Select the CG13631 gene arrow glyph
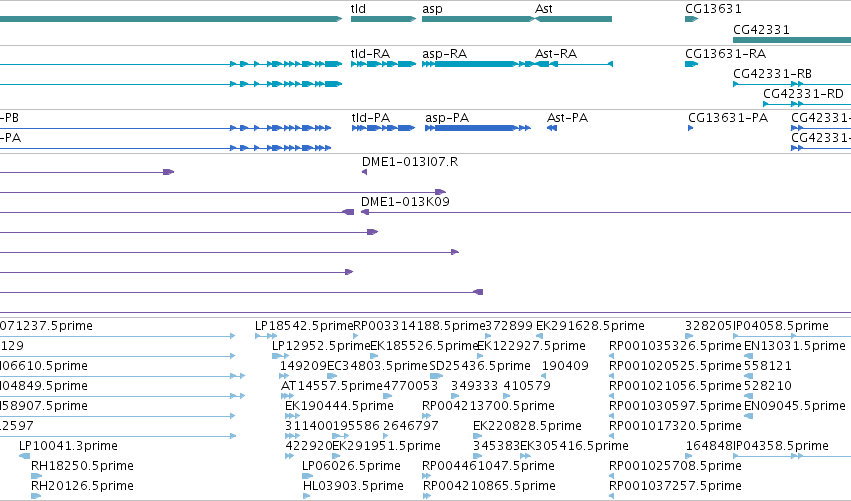The image size is (851, 501). click(x=691, y=19)
